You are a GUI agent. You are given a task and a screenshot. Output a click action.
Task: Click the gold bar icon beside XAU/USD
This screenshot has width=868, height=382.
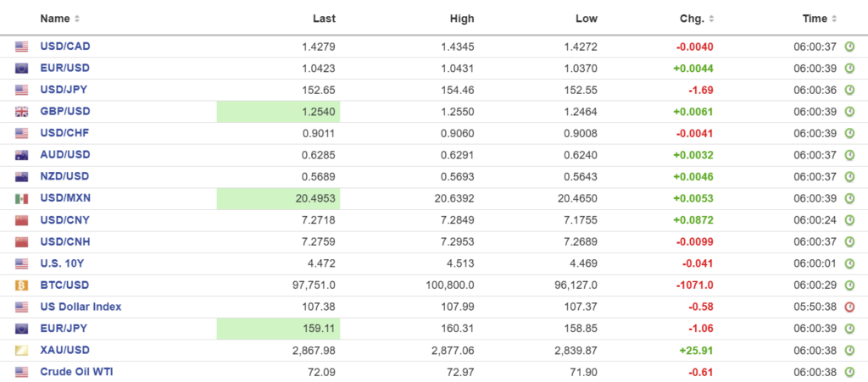click(22, 351)
